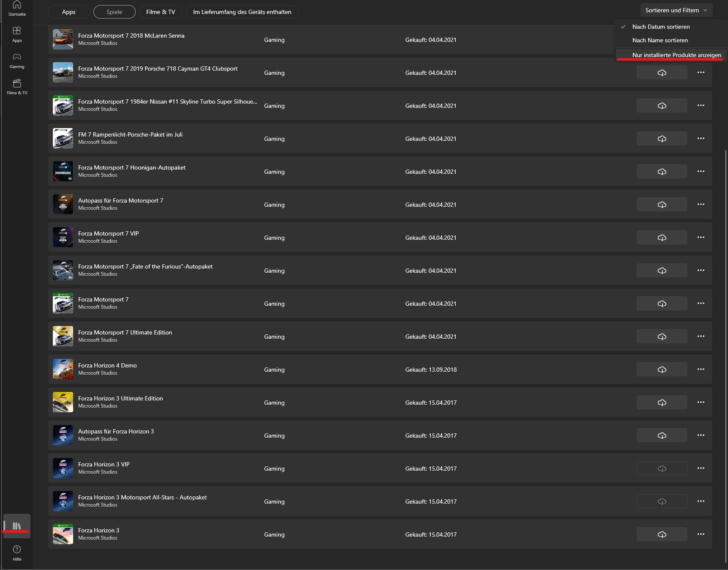
Task: Select Nach Datum sortieren option
Action: click(671, 27)
